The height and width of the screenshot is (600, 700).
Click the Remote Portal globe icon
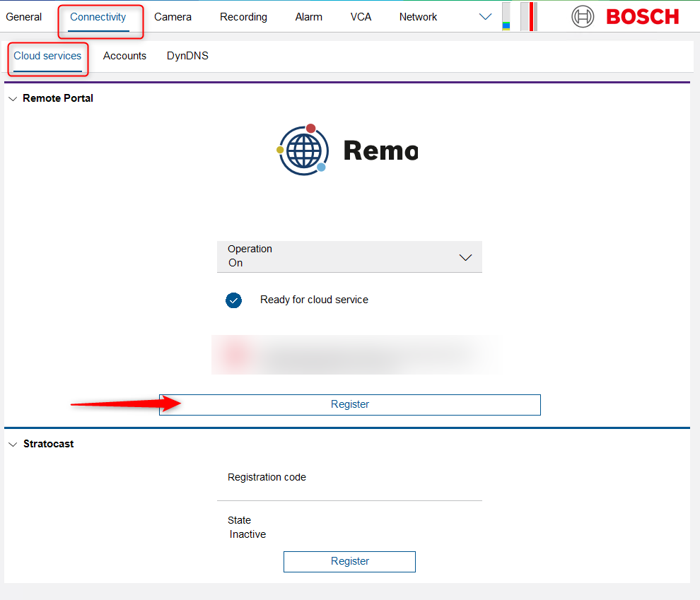pyautogui.click(x=303, y=151)
